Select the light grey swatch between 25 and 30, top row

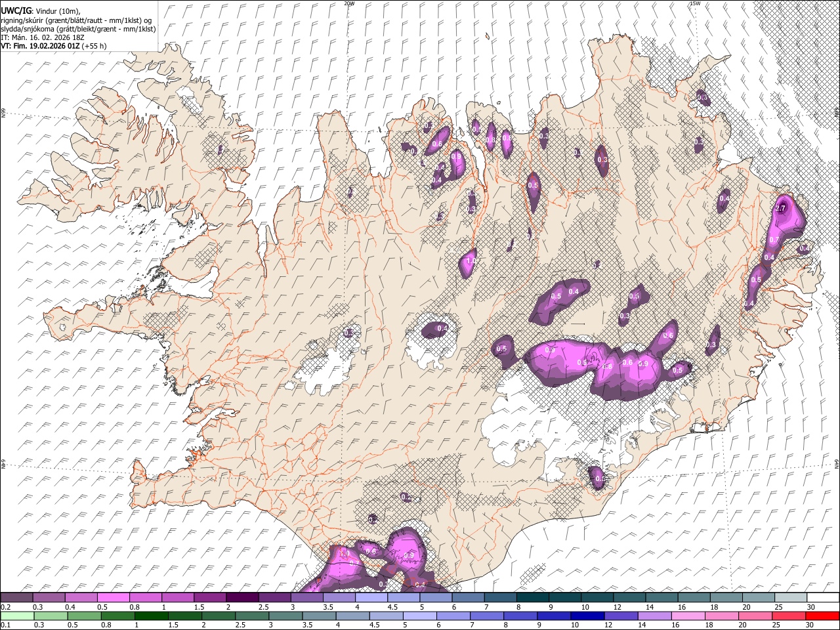point(791,598)
